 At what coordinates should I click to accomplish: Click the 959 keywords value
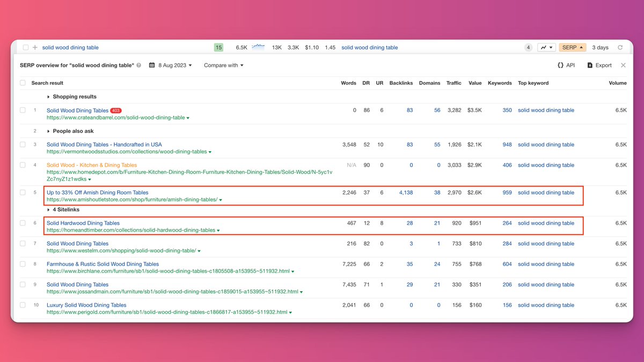(507, 193)
